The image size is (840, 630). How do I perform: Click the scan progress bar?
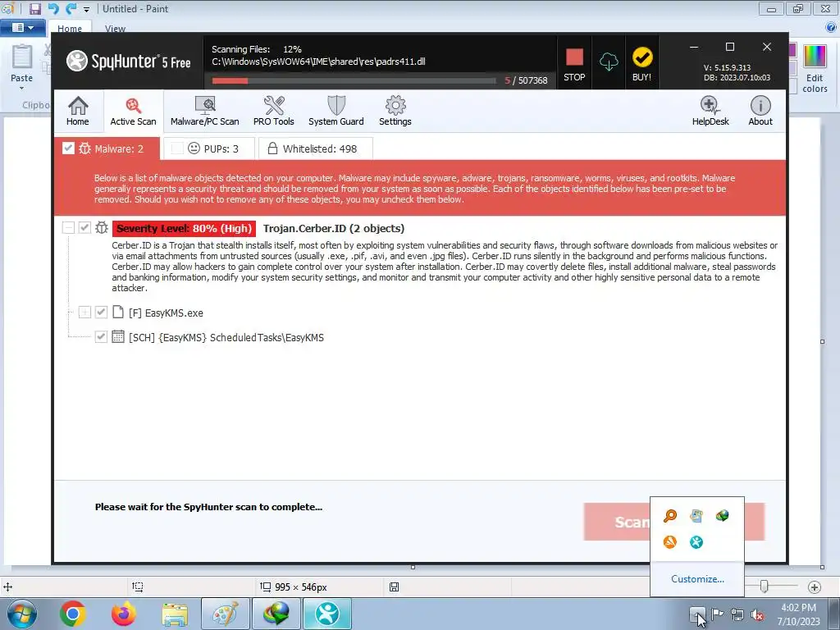point(354,81)
